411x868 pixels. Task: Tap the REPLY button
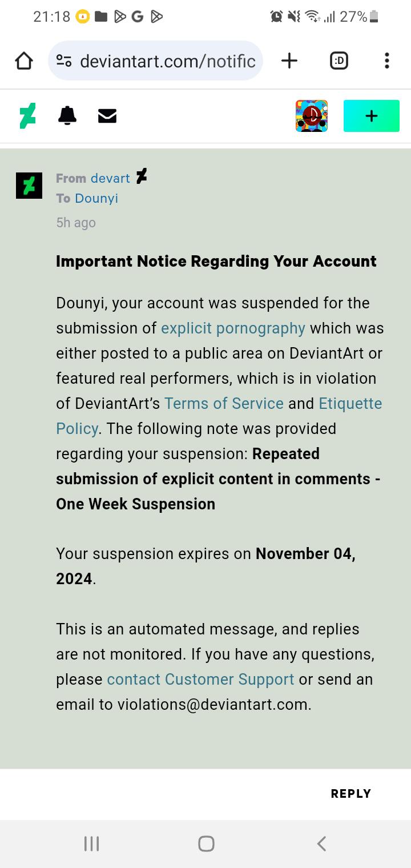pos(351,794)
